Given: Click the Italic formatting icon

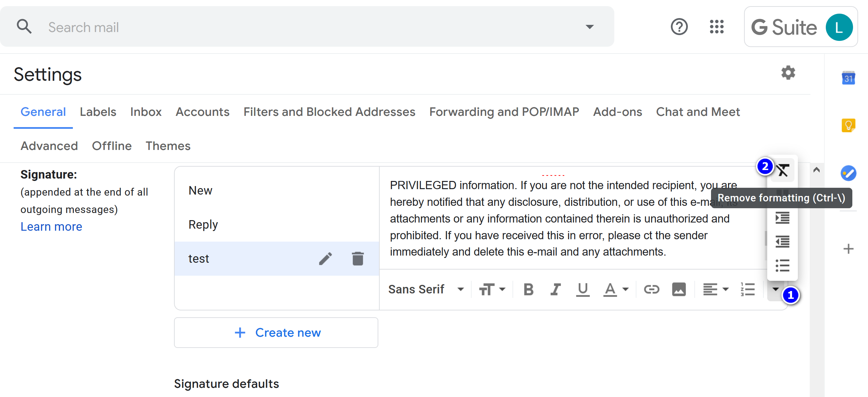Looking at the screenshot, I should 555,289.
